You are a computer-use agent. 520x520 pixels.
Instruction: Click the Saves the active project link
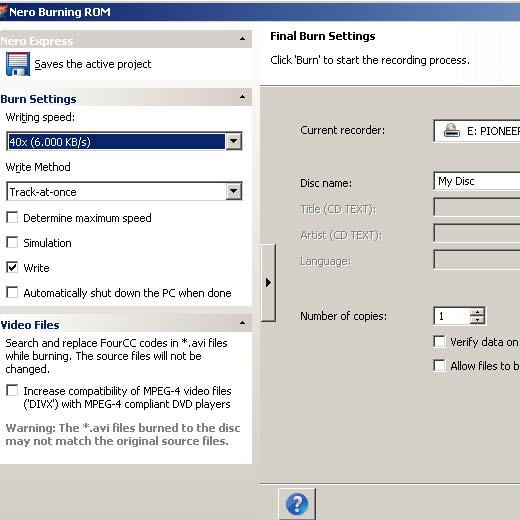(x=93, y=64)
